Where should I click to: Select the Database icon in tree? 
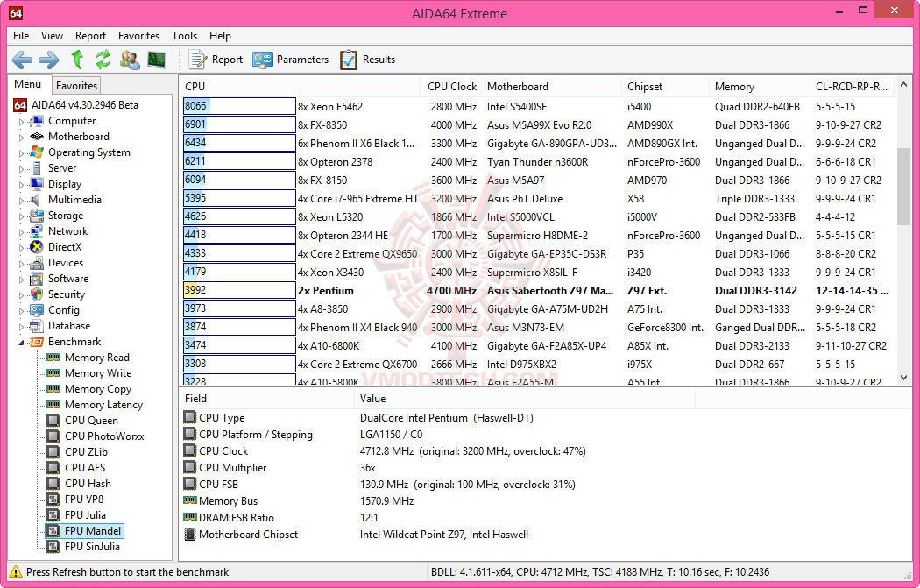click(x=37, y=326)
